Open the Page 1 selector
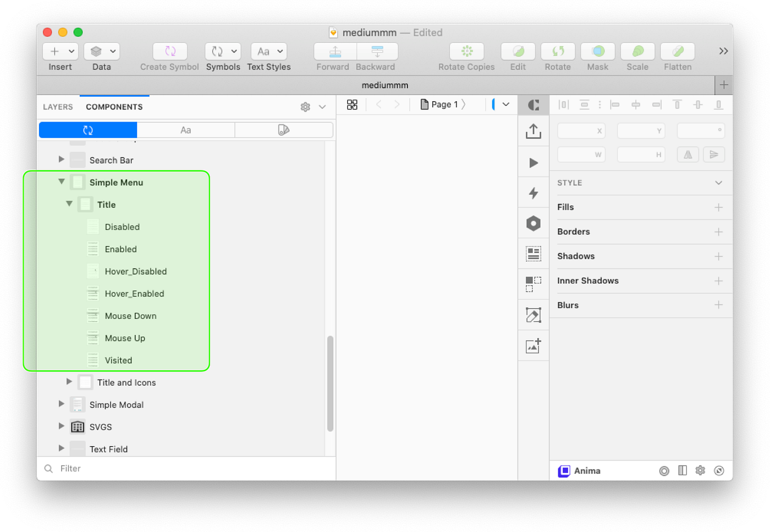The height and width of the screenshot is (532, 770). tap(443, 104)
